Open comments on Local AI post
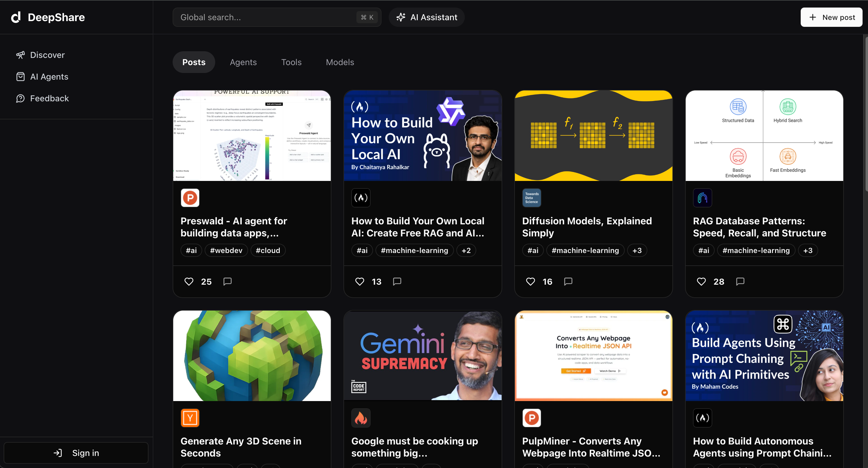The image size is (868, 468). click(397, 281)
